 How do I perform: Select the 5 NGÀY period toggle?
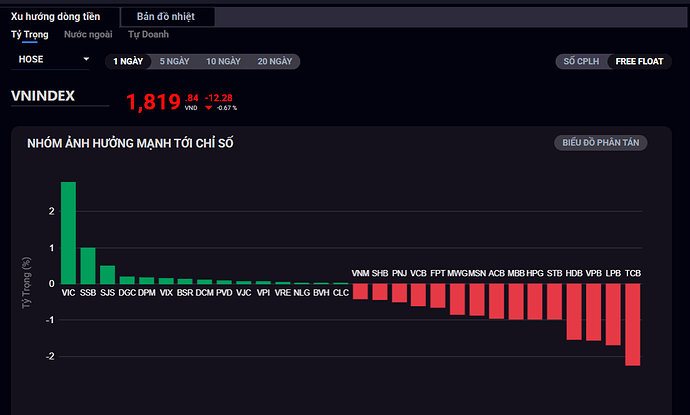[174, 62]
